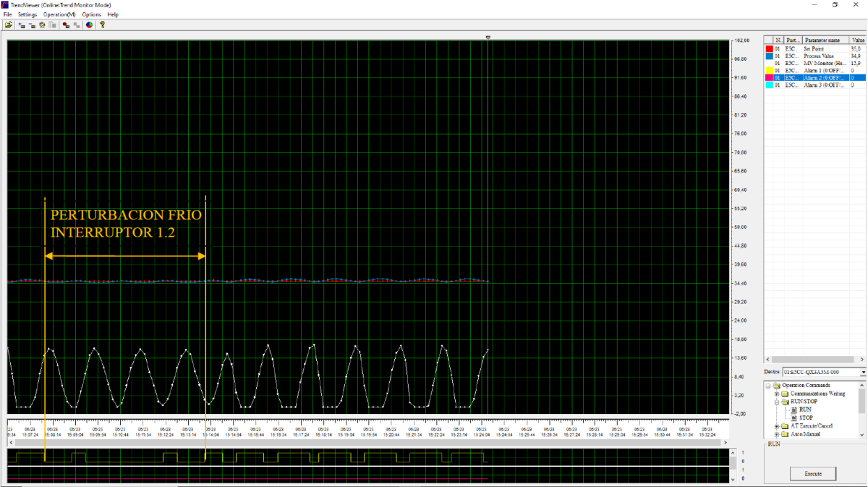Select the Auto/Manual tree item
This screenshot has width=868, height=487.
(x=805, y=434)
